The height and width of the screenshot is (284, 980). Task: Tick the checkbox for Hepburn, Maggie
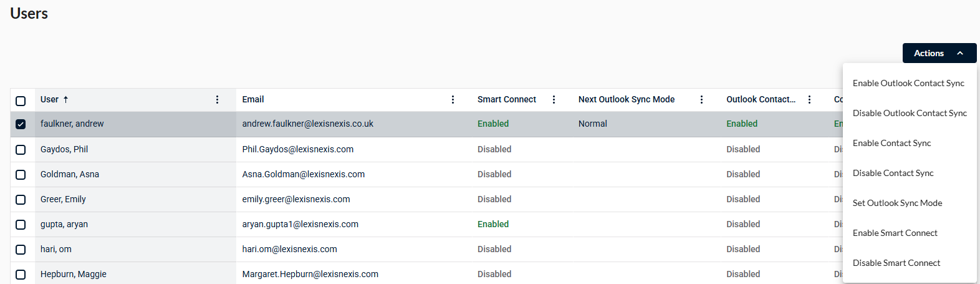pos(21,275)
